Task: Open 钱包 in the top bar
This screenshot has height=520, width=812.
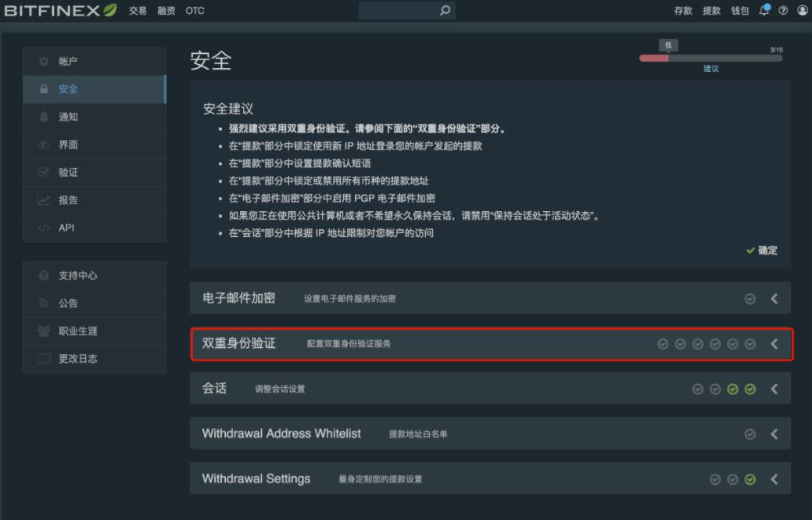Action: 739,10
